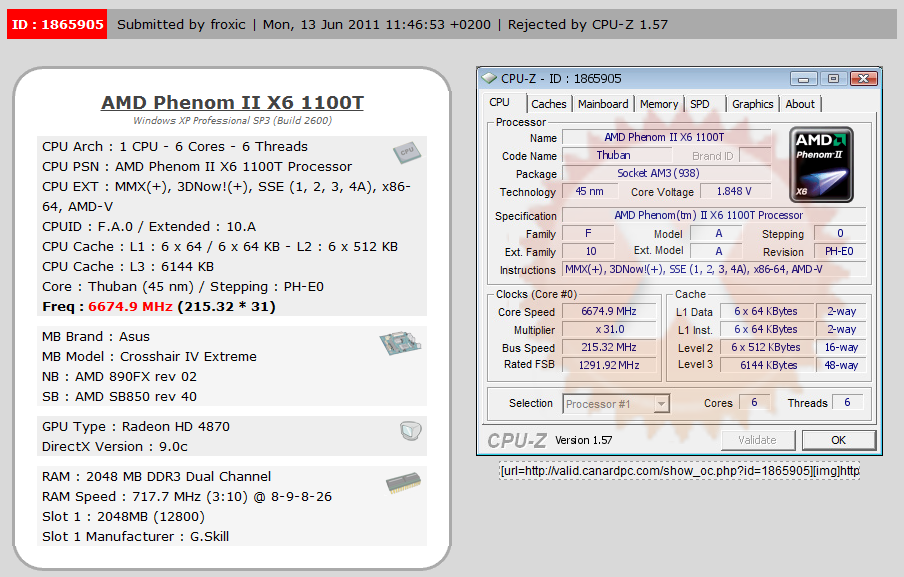Click the Code Name value Thuban
Screen dimensions: 904x577
[x=617, y=156]
